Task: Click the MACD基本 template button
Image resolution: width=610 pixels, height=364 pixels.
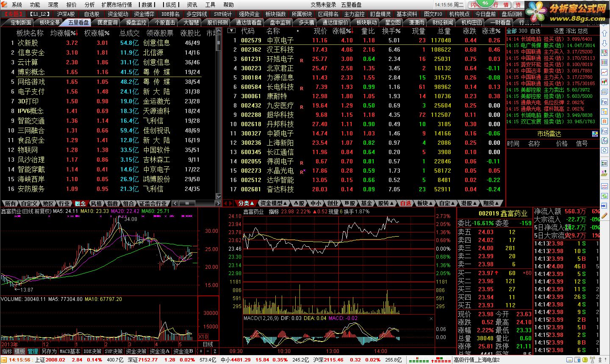Action: tap(69, 351)
